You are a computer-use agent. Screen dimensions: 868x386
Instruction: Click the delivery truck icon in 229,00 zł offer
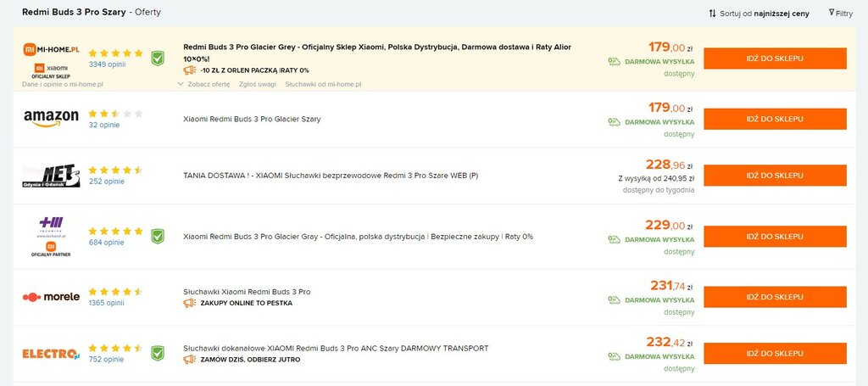(614, 239)
